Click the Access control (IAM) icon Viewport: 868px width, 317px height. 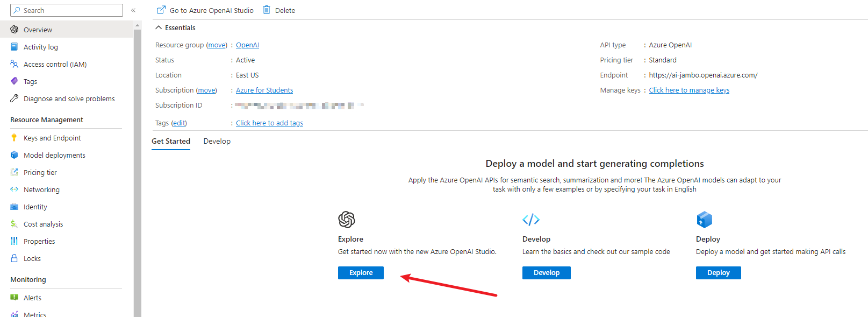[x=15, y=64]
